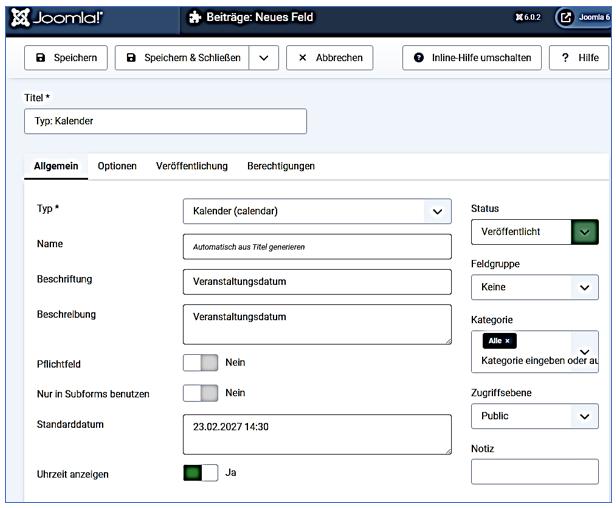Expand the arrow next to Speichern & Schließen

coord(263,58)
